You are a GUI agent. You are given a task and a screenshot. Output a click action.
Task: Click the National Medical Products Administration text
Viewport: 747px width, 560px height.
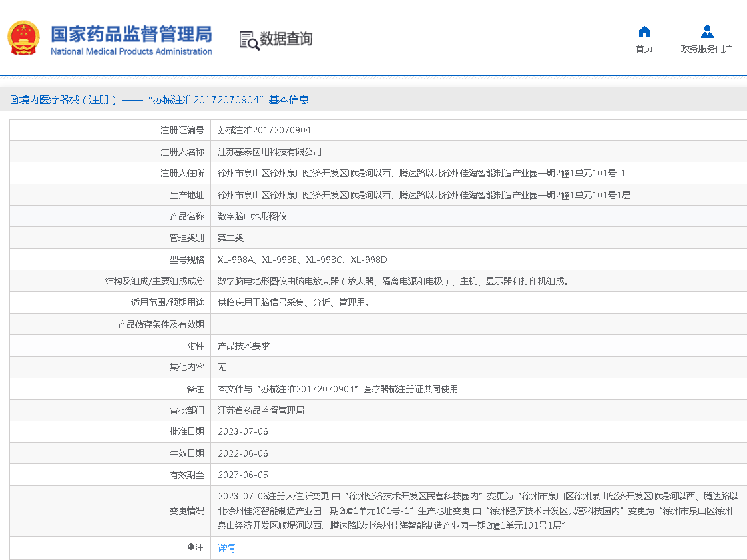tap(131, 51)
